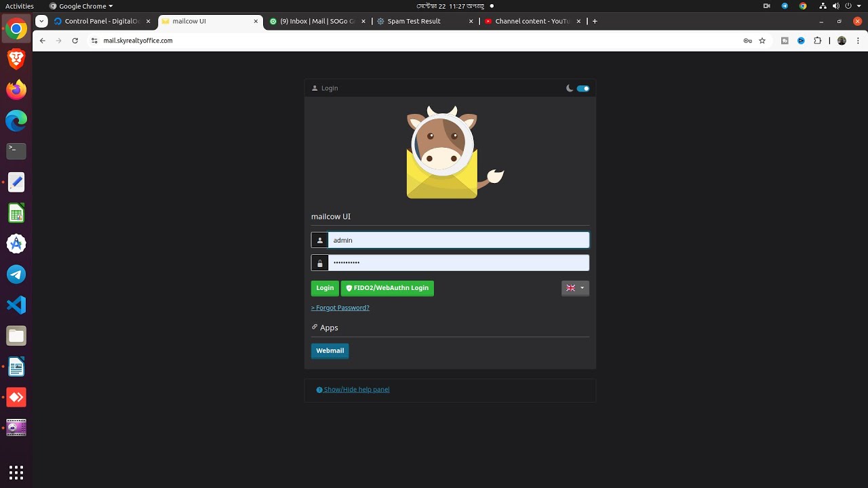Open the text editor dock icon
The height and width of the screenshot is (488, 868).
point(16,182)
